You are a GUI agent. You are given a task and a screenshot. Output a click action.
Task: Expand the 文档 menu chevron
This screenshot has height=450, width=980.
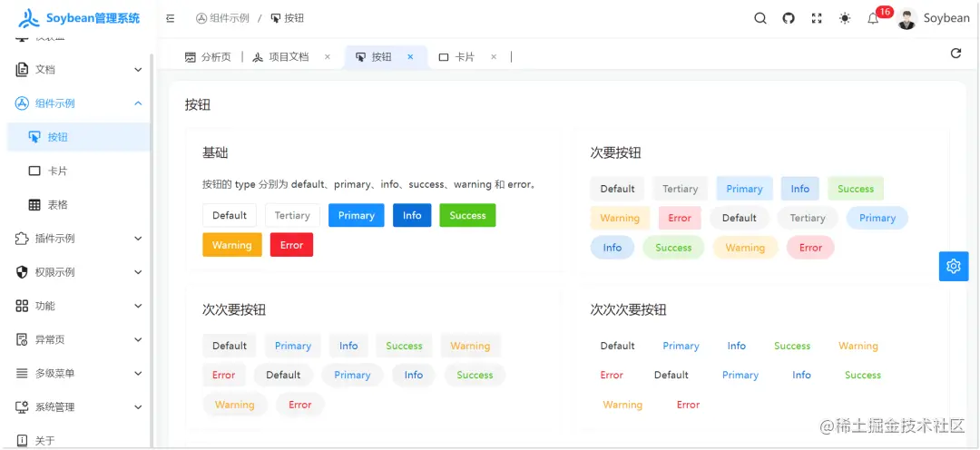click(139, 69)
